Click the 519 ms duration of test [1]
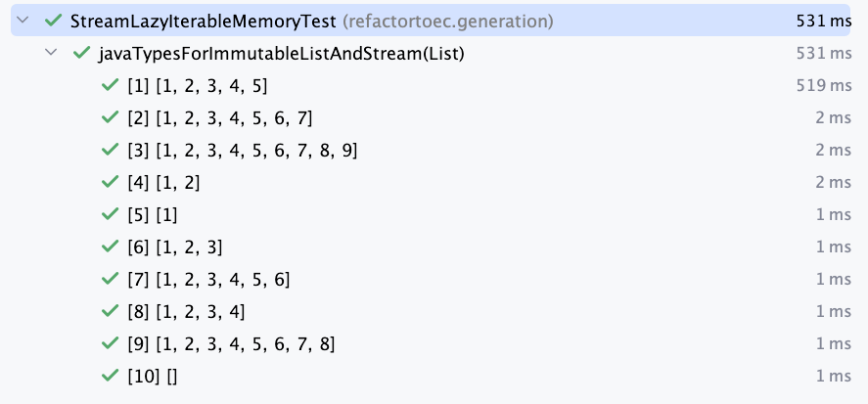868x404 pixels. pyautogui.click(x=824, y=86)
